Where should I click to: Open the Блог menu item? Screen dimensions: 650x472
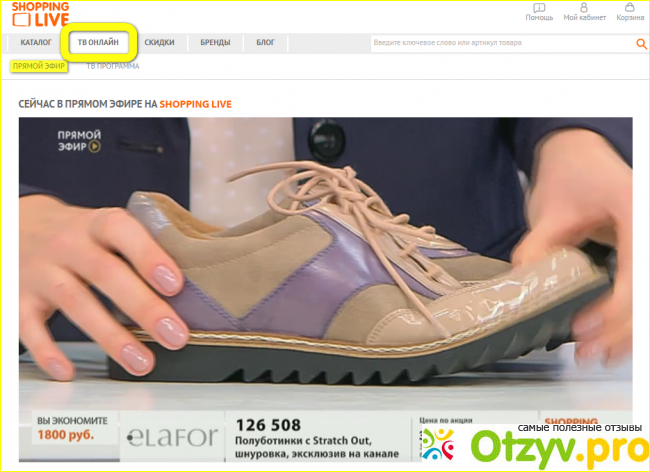coord(265,43)
